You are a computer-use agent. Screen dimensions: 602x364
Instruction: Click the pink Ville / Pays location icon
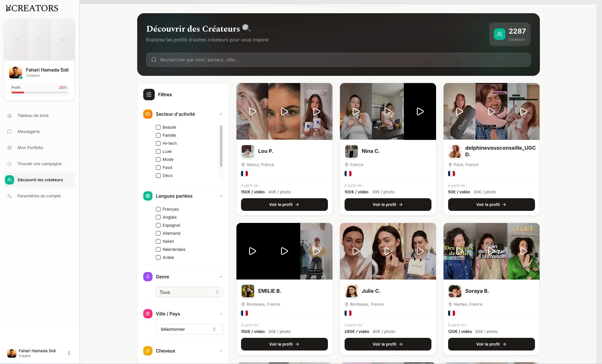(x=148, y=314)
